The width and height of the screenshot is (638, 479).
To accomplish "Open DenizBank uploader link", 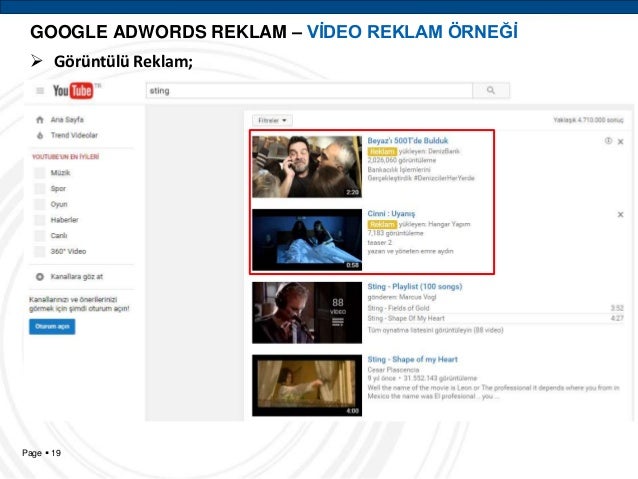I will click(x=444, y=151).
